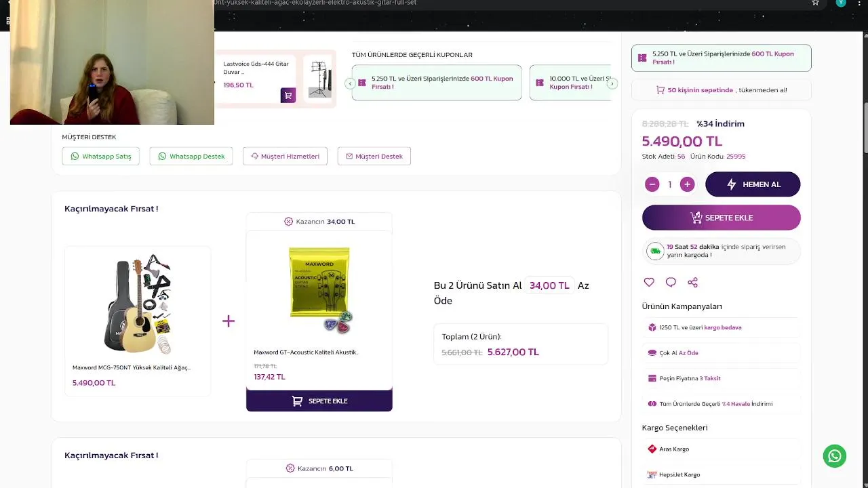Click the Maxword GT-Acoustic Kaliteli Akustik title
This screenshot has height=488, width=868.
pos(306,352)
